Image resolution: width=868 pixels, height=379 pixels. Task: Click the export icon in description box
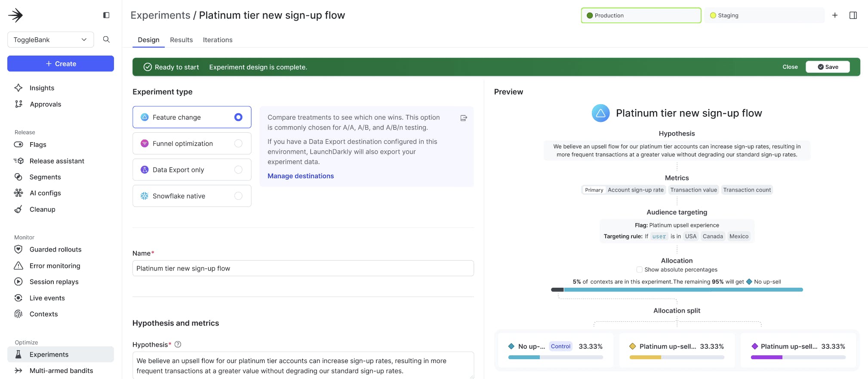click(464, 118)
